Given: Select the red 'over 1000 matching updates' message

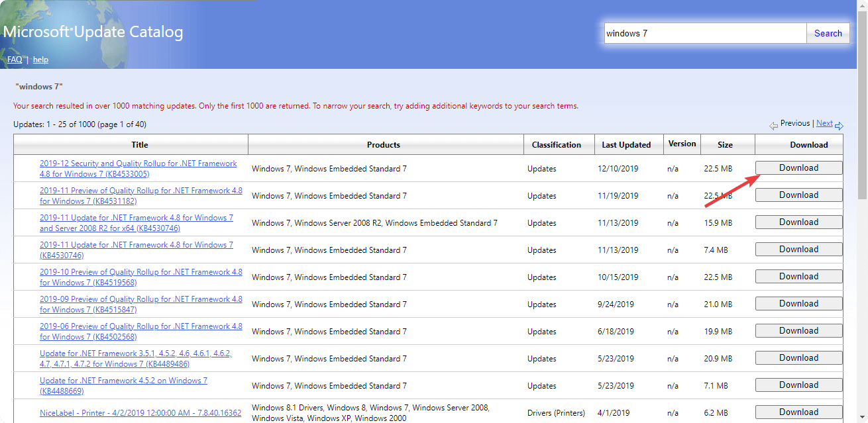Looking at the screenshot, I should point(296,106).
